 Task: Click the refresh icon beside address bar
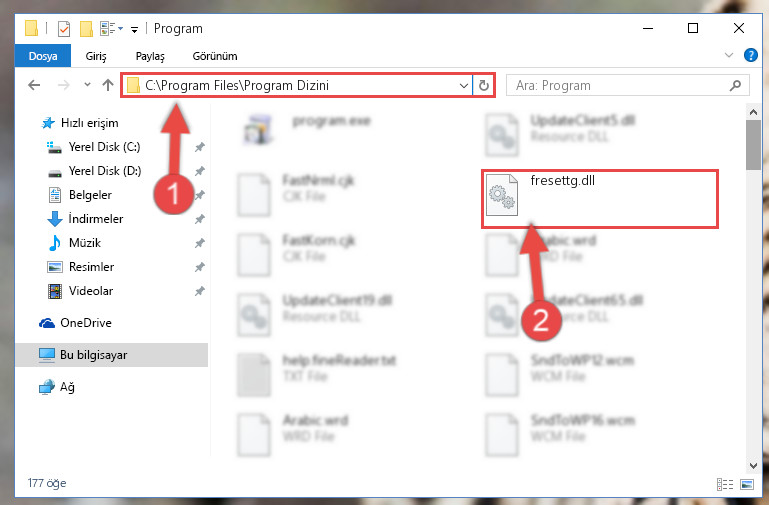484,85
